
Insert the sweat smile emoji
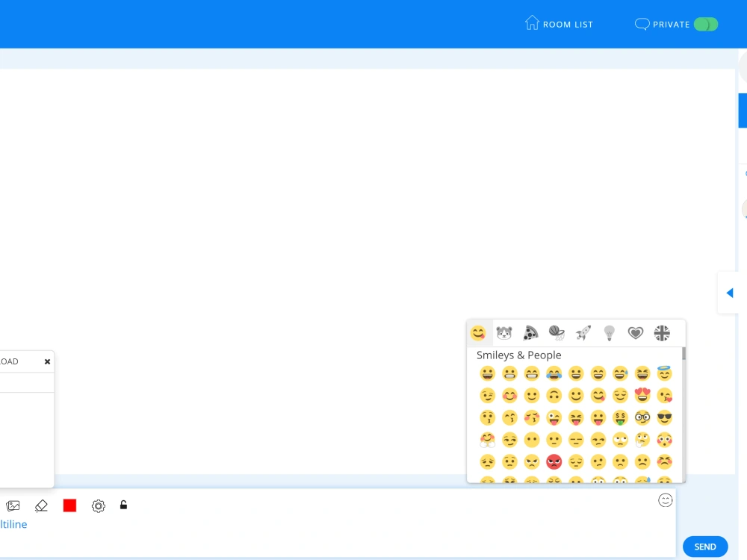coord(620,374)
